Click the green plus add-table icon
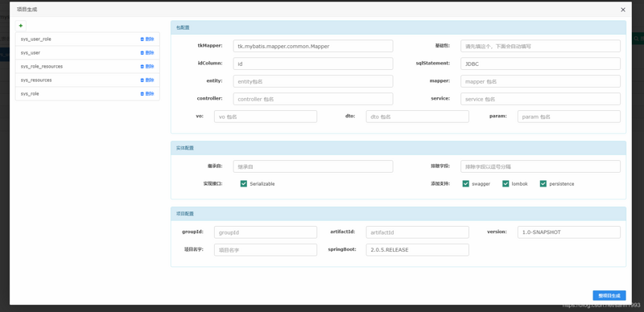Screen dimensions: 644x312 (21, 26)
